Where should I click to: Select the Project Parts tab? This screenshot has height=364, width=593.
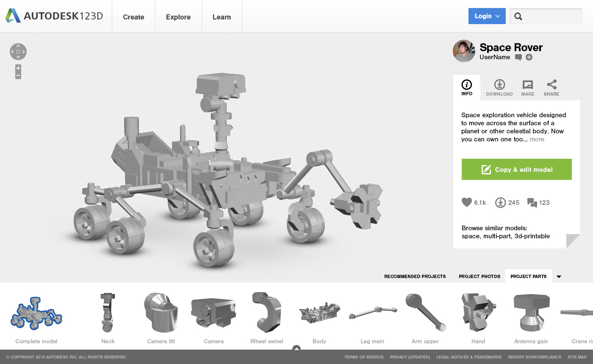click(529, 276)
